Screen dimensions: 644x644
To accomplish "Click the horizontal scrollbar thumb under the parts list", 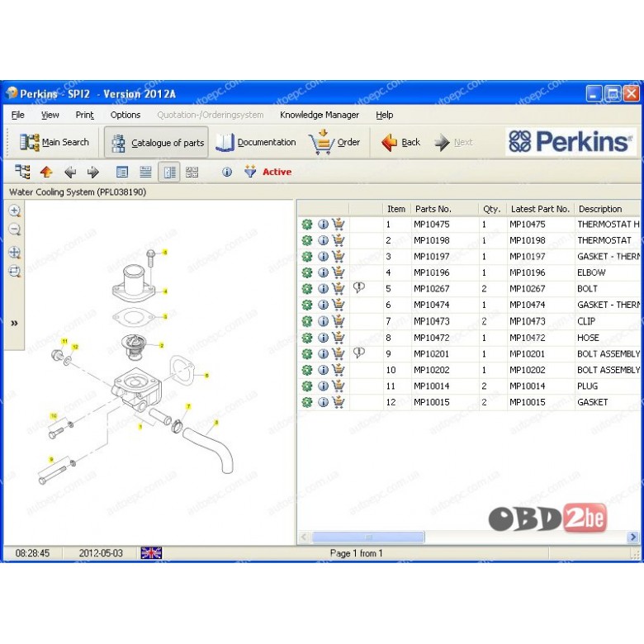I will pos(368,537).
